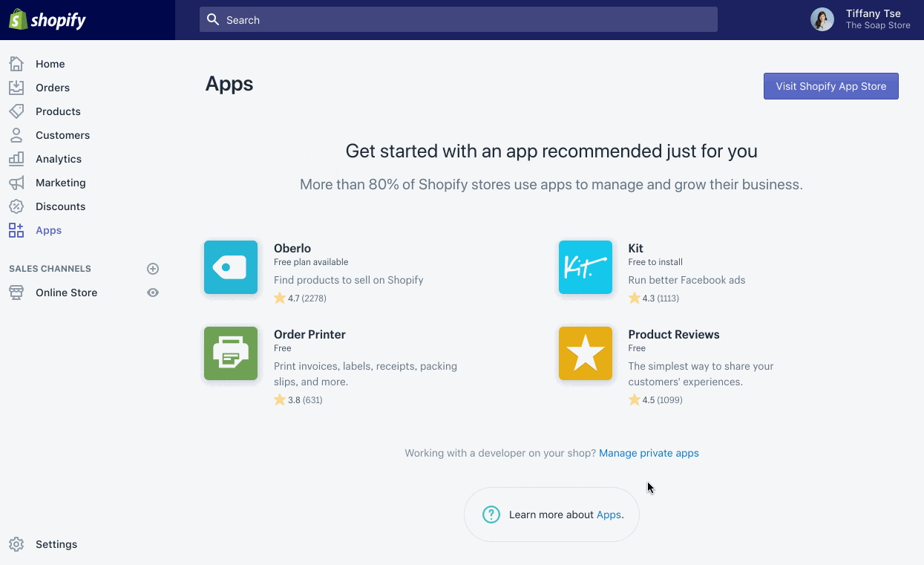Follow the Manage private apps link

[649, 453]
